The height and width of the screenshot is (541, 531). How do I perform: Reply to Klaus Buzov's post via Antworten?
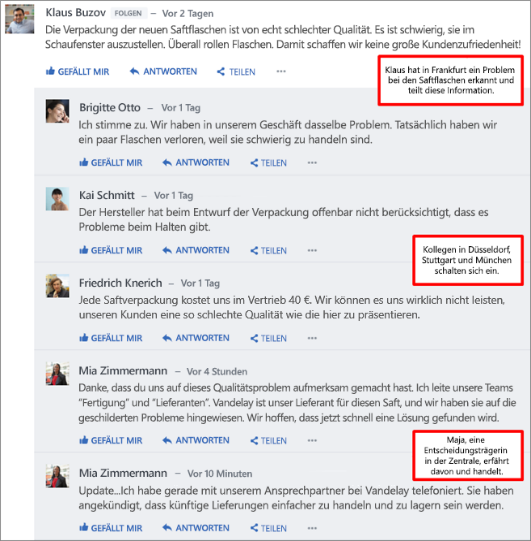click(x=163, y=71)
